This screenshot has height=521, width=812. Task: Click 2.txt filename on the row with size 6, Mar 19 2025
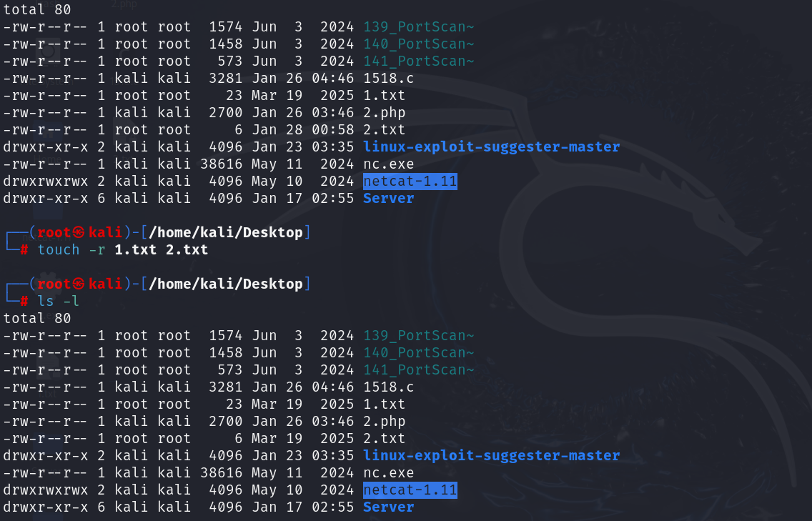click(384, 438)
